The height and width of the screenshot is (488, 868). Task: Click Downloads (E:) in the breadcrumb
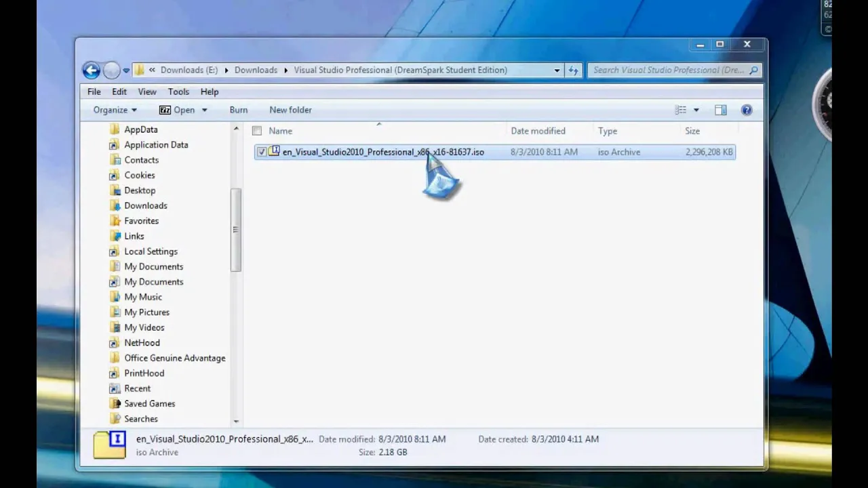coord(189,70)
